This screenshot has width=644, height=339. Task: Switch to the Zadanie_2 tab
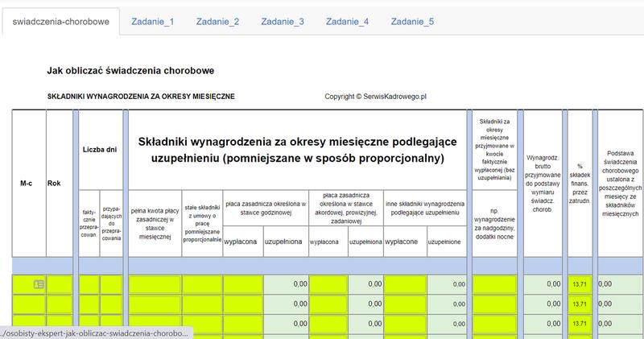[x=217, y=22]
